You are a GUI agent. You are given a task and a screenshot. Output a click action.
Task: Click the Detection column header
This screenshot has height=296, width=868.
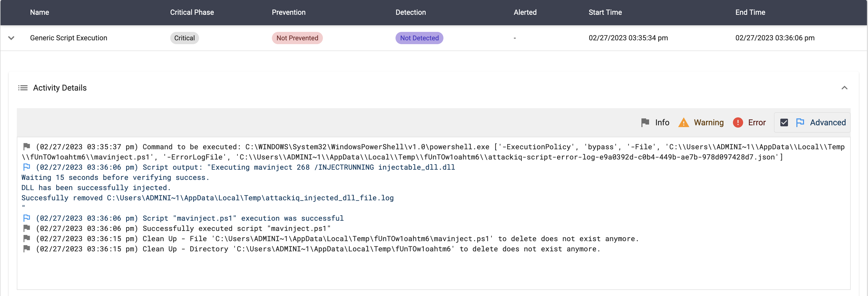tap(410, 13)
